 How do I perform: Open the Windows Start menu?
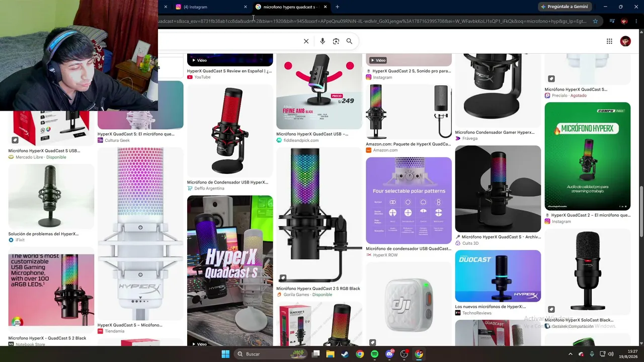[x=225, y=354]
